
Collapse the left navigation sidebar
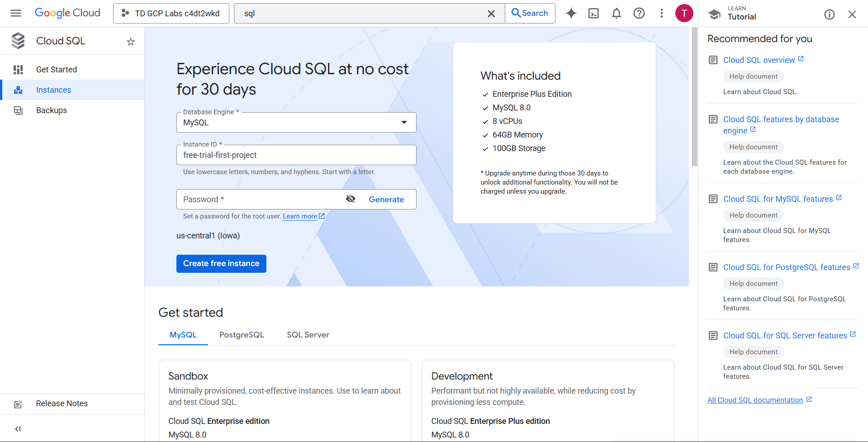[x=18, y=428]
